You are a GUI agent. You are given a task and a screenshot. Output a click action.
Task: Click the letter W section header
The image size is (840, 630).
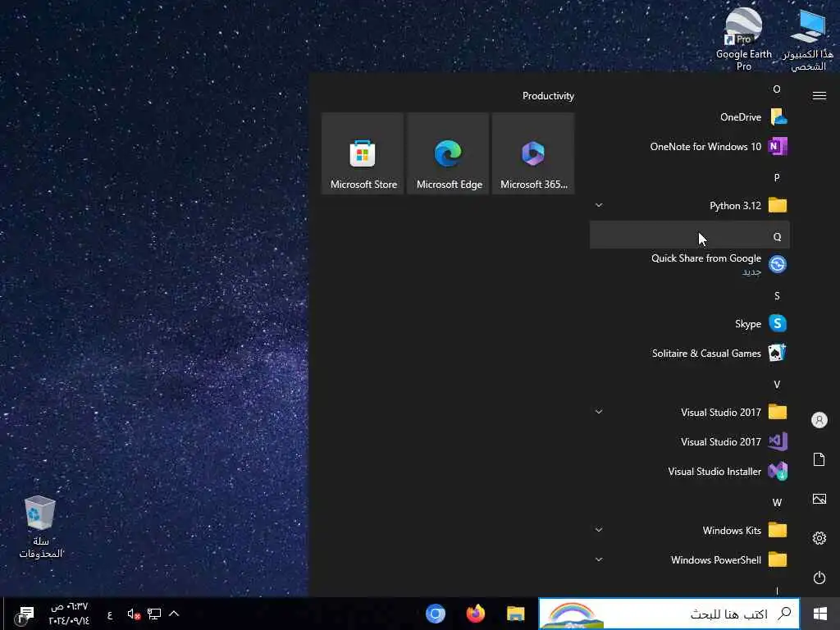(x=777, y=503)
